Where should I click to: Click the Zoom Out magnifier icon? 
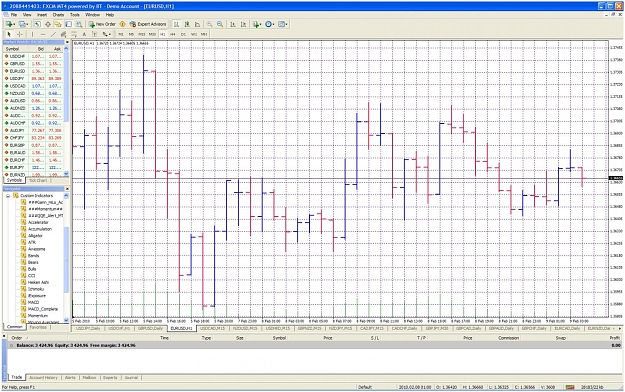click(220, 24)
